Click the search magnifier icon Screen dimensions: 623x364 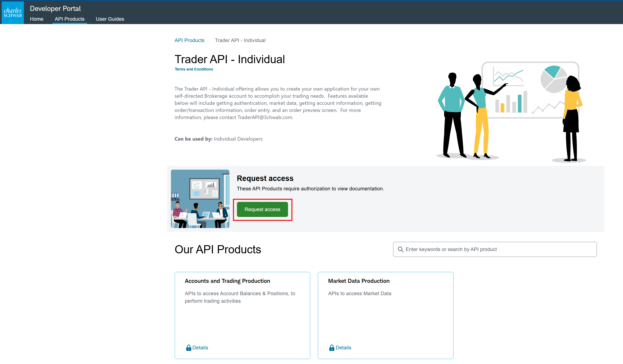pyautogui.click(x=401, y=249)
